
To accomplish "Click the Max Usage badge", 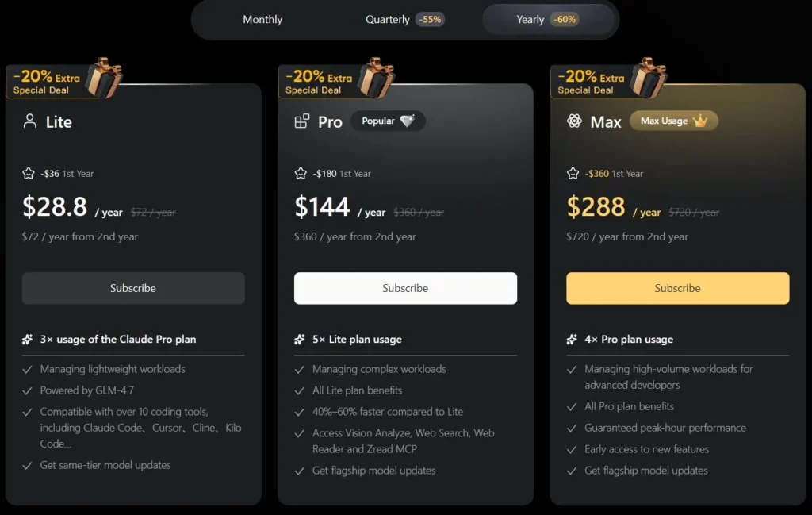I will click(x=673, y=121).
